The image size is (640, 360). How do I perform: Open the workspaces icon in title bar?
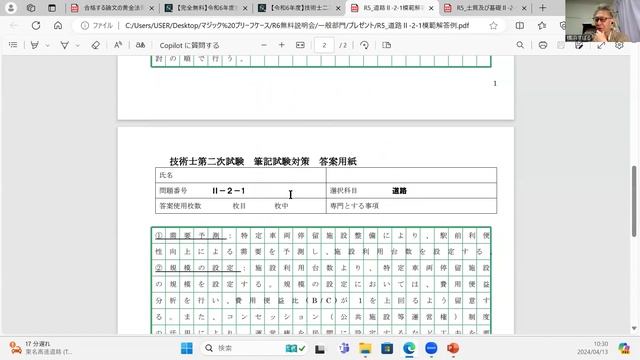[x=31, y=8]
